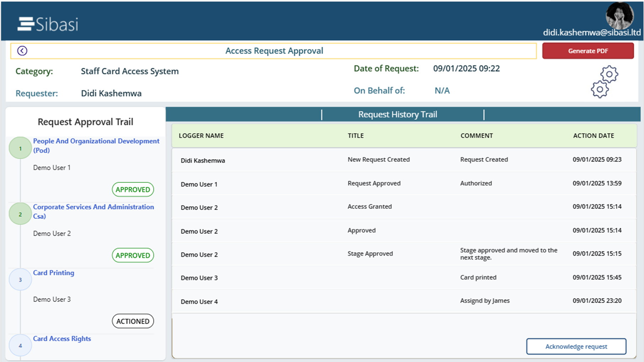Select Demo User 3 in history table

[199, 278]
